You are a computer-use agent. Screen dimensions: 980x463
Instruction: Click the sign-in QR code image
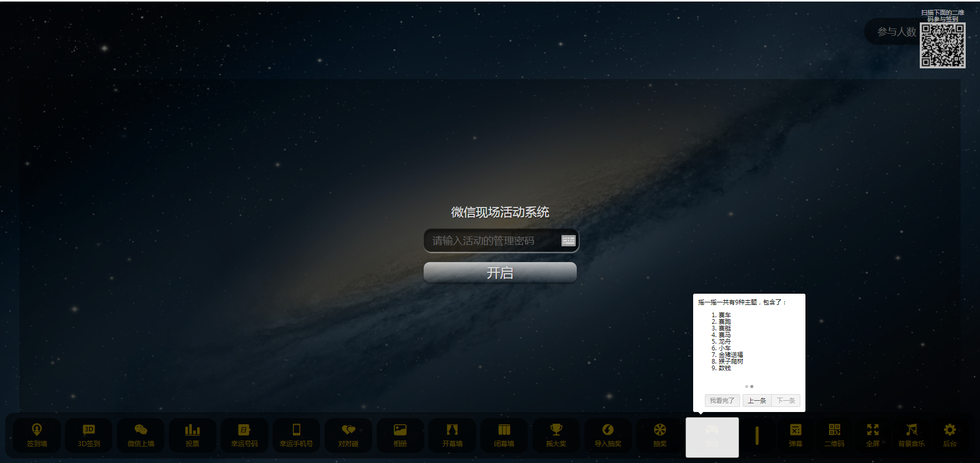[x=942, y=45]
